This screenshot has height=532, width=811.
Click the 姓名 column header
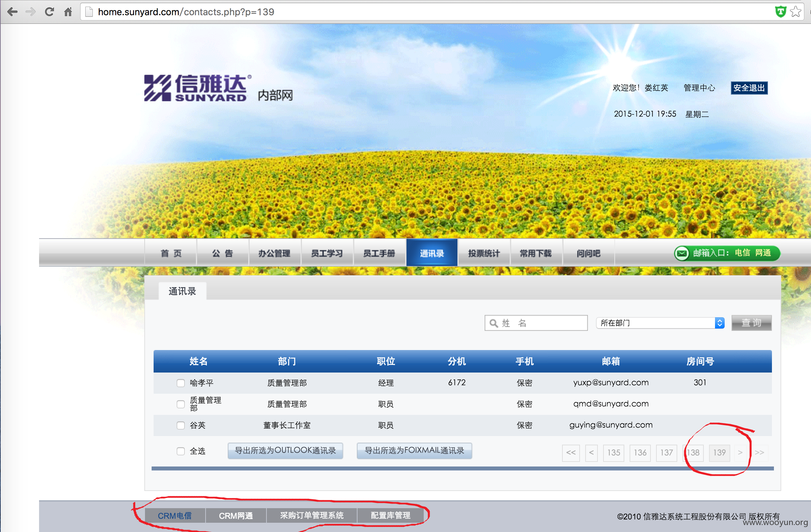198,361
